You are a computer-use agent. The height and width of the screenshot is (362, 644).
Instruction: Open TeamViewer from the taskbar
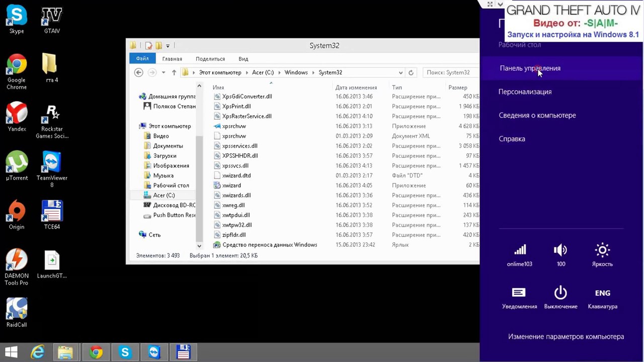154,352
